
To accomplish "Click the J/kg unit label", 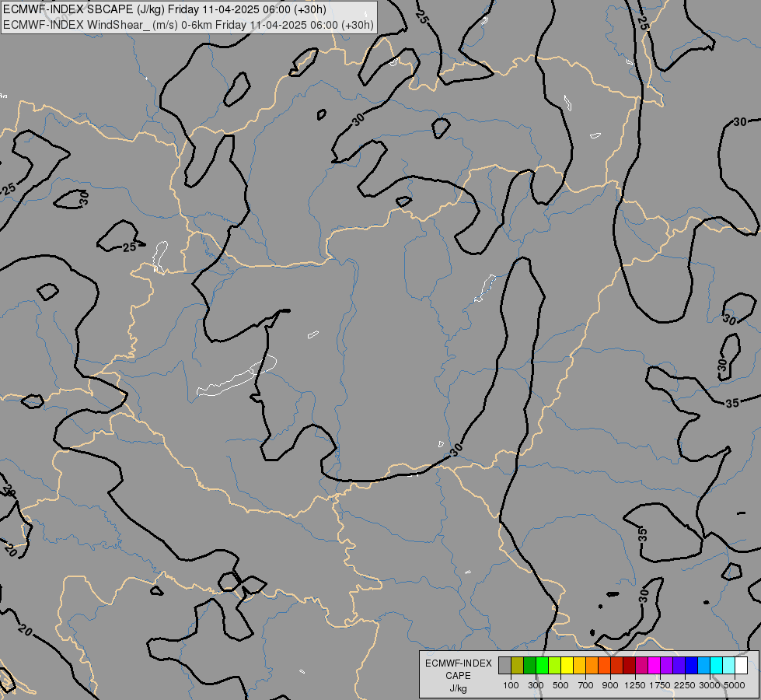I will (x=458, y=688).
